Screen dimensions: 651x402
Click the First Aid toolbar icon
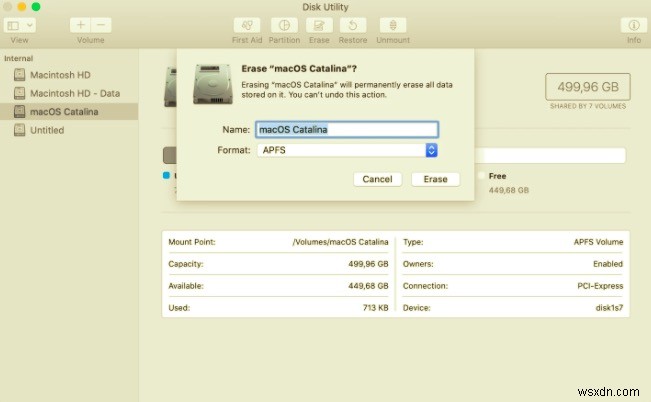click(246, 24)
